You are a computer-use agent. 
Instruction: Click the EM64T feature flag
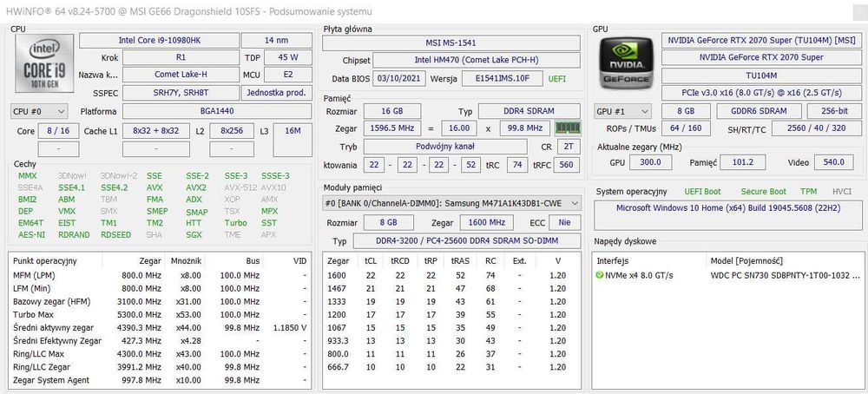[x=29, y=223]
